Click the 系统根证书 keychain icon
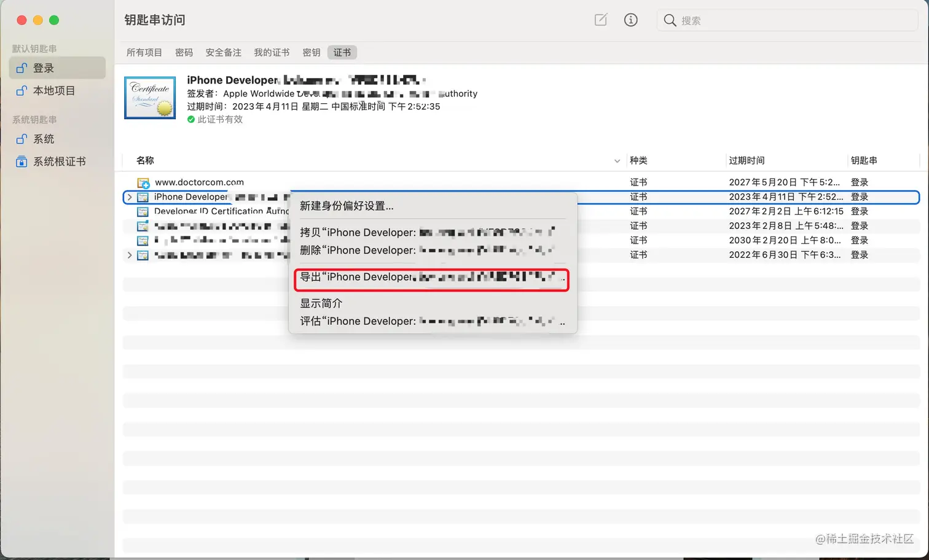Image resolution: width=929 pixels, height=560 pixels. pos(22,161)
